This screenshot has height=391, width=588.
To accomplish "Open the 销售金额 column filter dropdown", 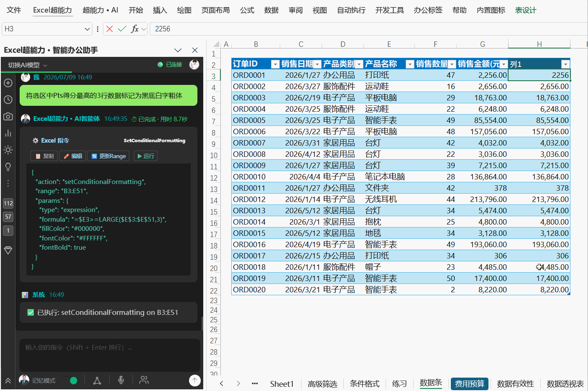I will point(504,64).
